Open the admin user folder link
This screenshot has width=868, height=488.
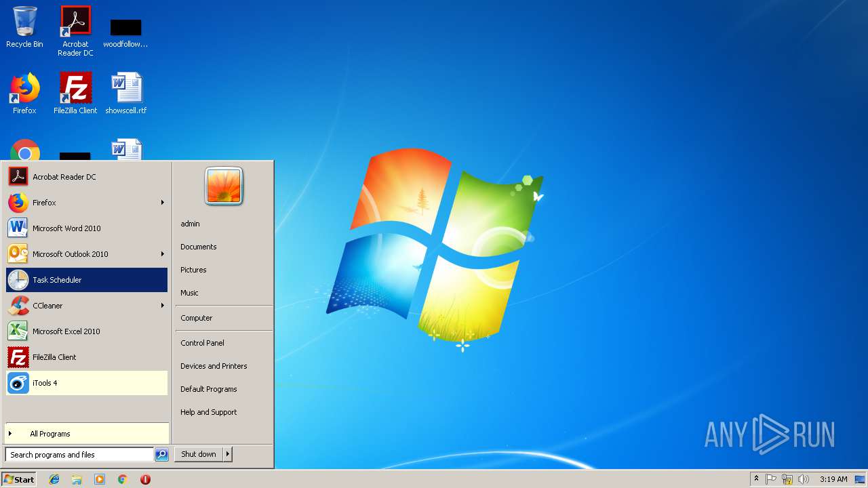[190, 224]
